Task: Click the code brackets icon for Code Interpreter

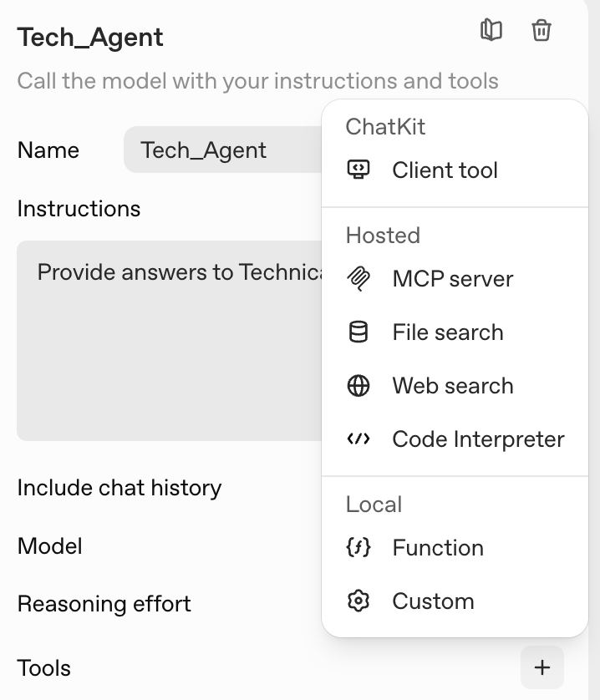Action: (358, 439)
